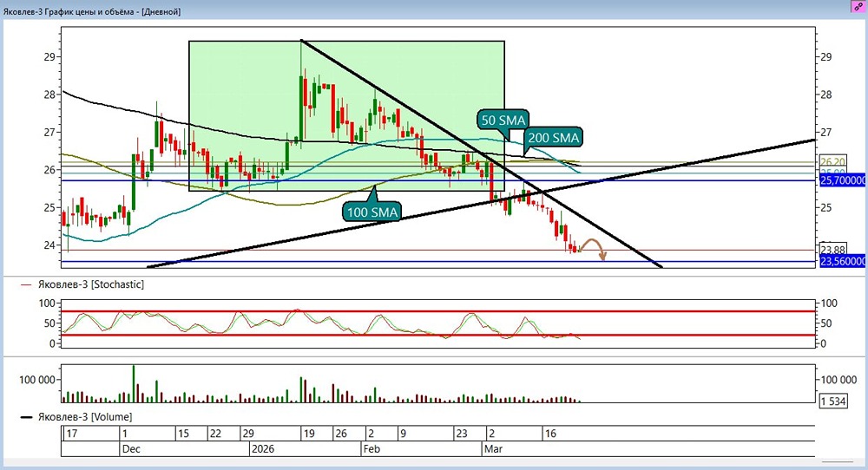The width and height of the screenshot is (868, 470).
Task: Click the chart window title Яковлев-3 График цены и объёма
Action: click(92, 11)
